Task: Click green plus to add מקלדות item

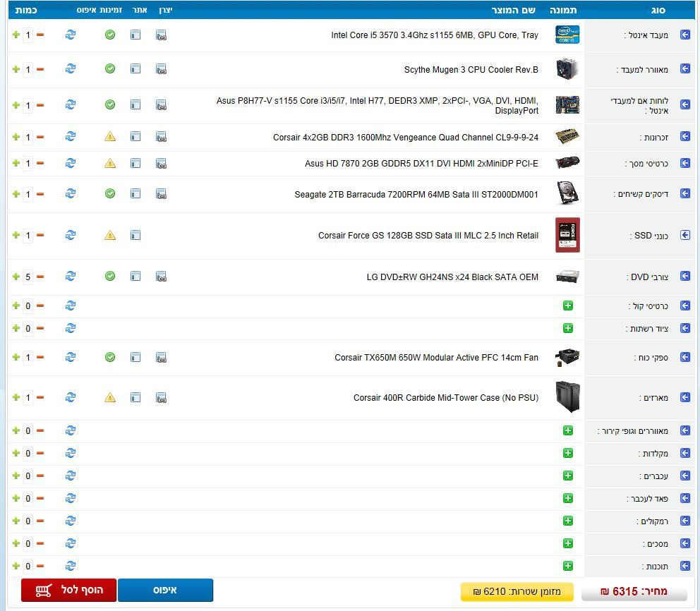Action: 568,454
